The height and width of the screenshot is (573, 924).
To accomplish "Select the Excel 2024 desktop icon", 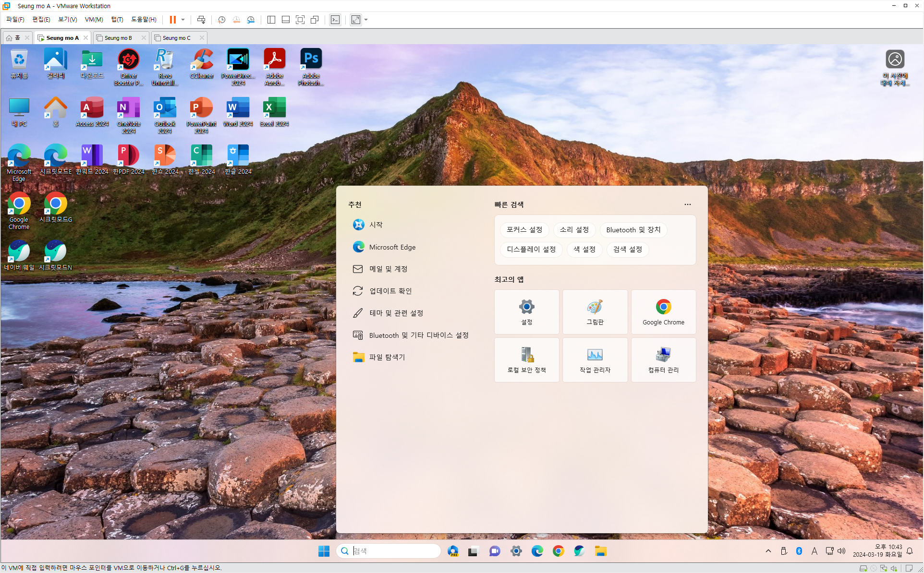I will [x=275, y=112].
